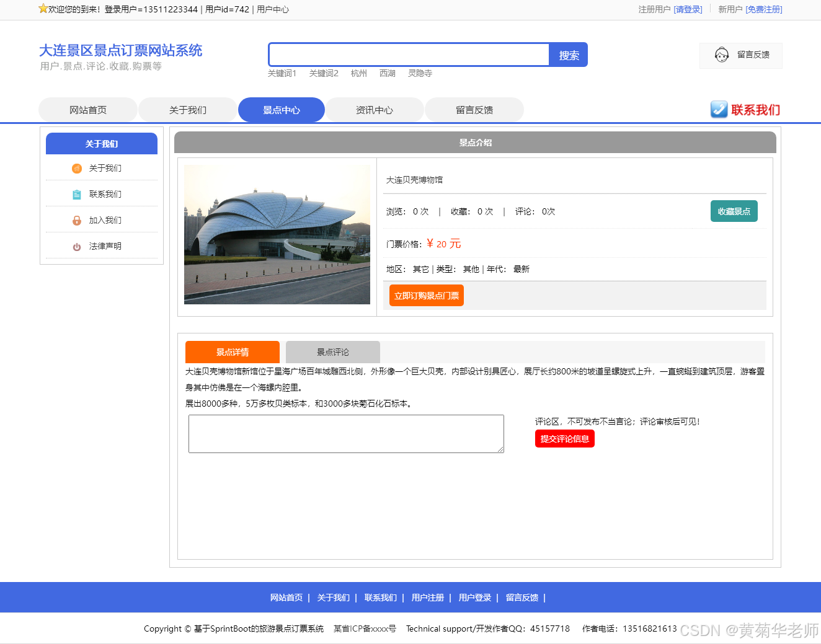The width and height of the screenshot is (821, 644).
Task: Click the 景点介绍 panel header
Action: 475,143
